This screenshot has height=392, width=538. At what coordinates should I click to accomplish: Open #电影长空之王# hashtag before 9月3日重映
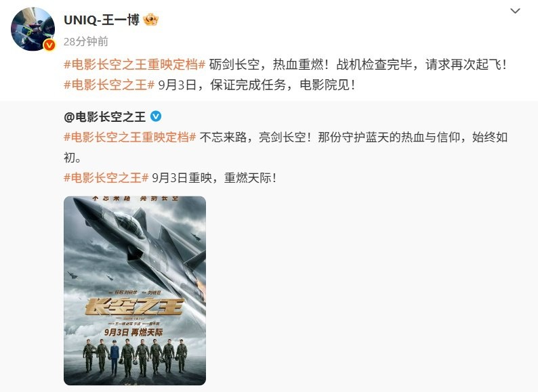pos(106,177)
